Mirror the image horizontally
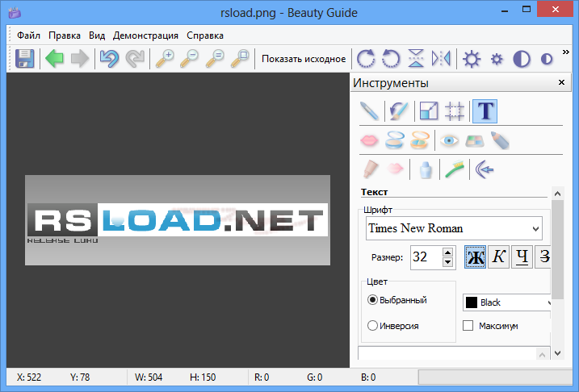 [441, 59]
